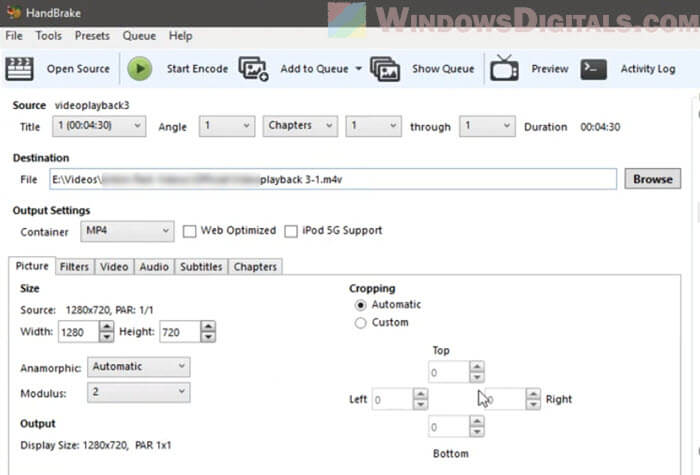Click the Duration value 00:04:30
The width and height of the screenshot is (700, 475).
pos(600,127)
